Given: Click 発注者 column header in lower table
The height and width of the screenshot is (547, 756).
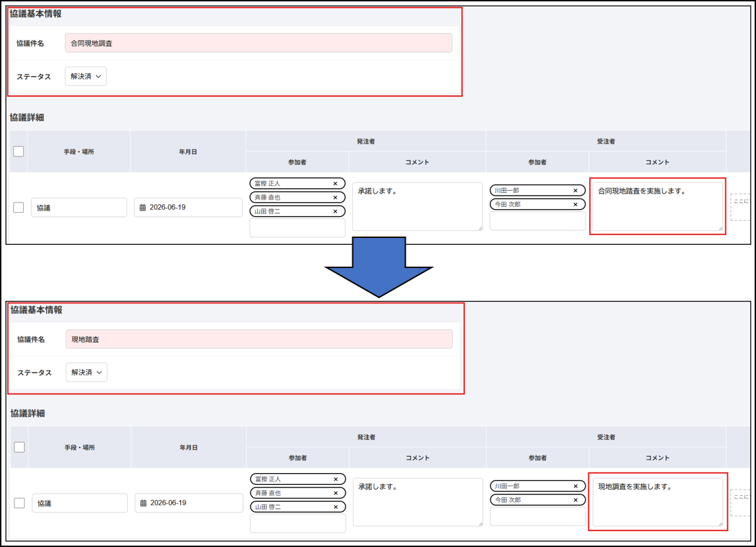Looking at the screenshot, I should pyautogui.click(x=367, y=437).
